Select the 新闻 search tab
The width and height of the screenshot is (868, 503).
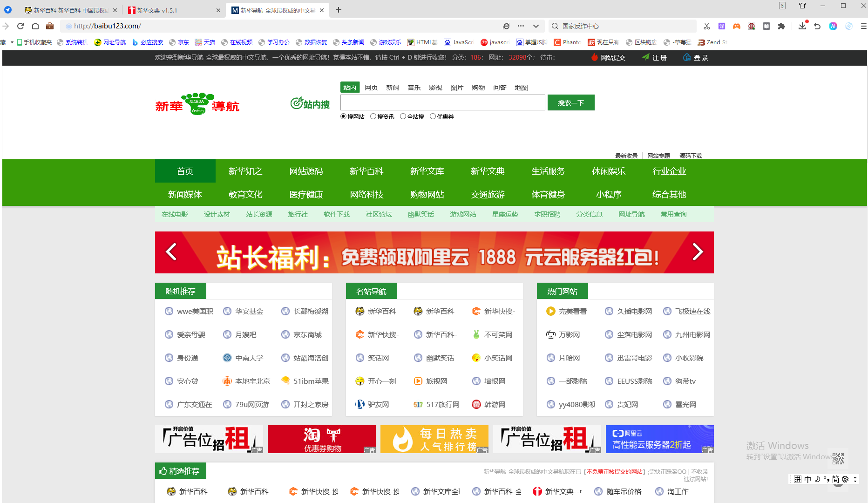(x=393, y=88)
